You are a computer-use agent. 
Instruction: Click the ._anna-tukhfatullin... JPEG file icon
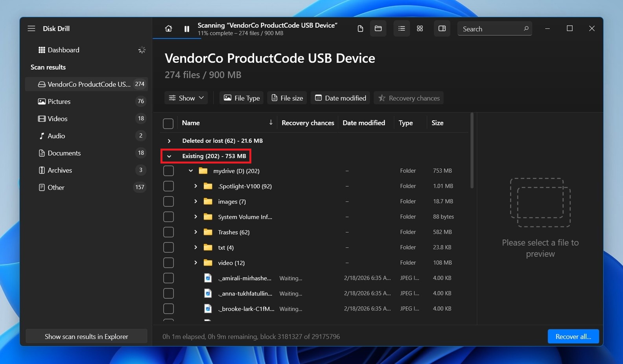coord(208,293)
